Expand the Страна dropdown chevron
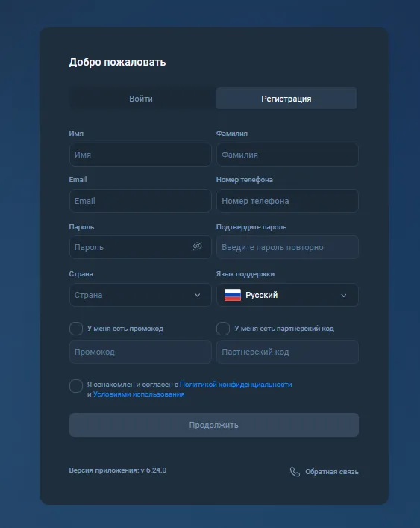This screenshot has height=528, width=420. click(198, 295)
